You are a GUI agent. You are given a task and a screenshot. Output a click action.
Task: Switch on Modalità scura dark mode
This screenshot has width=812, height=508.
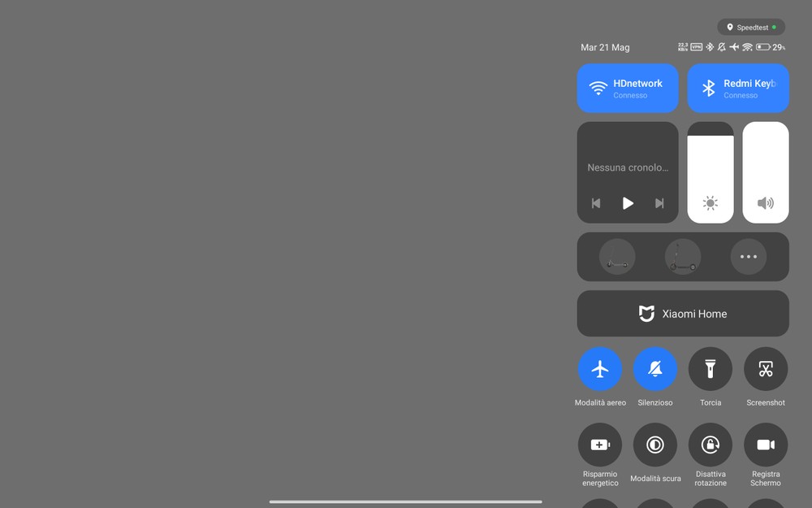pyautogui.click(x=655, y=445)
